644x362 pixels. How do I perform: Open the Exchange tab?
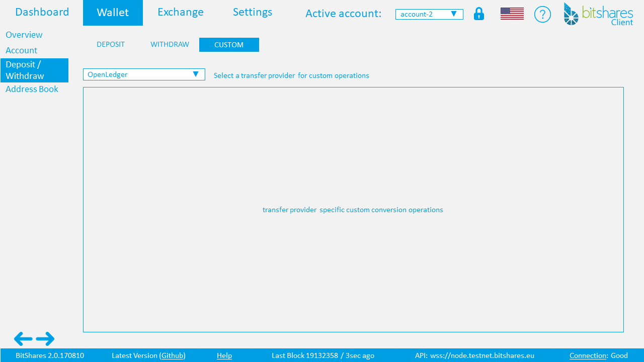(x=181, y=12)
